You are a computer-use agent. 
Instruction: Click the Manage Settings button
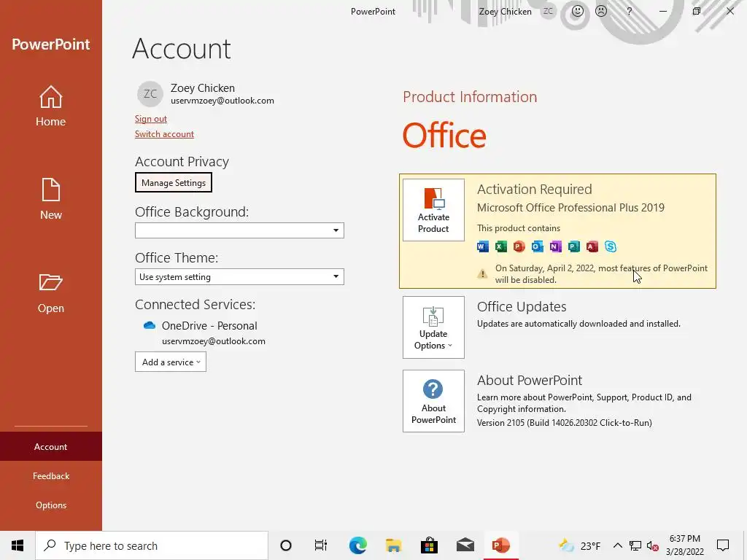click(174, 182)
